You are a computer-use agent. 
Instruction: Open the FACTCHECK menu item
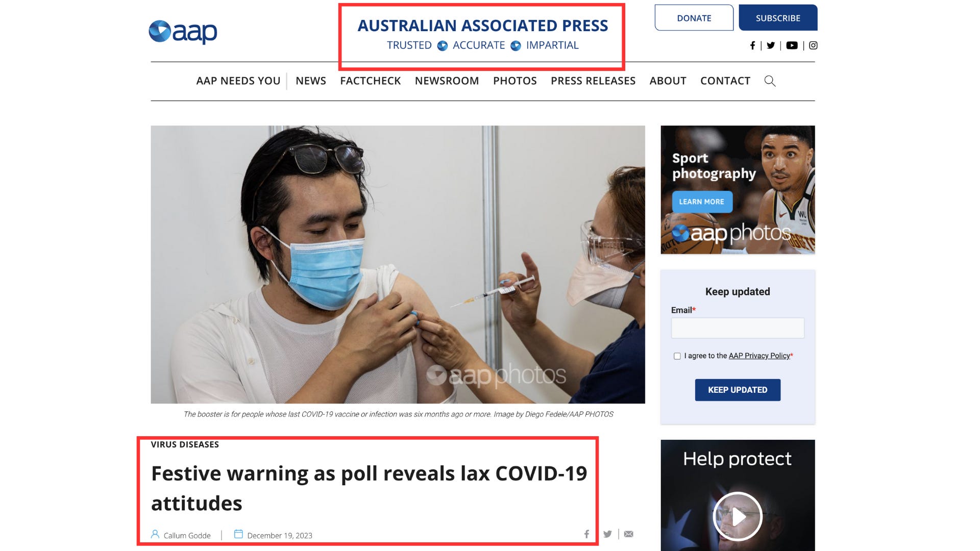[x=370, y=81]
